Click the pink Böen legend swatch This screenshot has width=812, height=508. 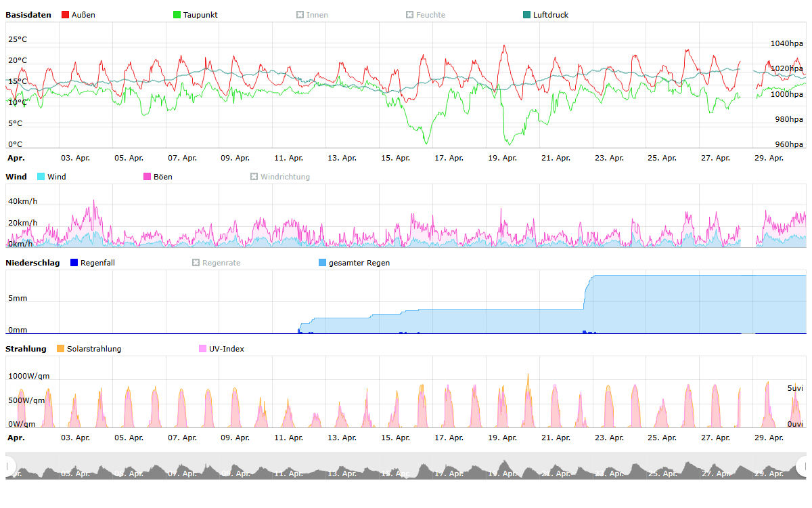[x=148, y=177]
